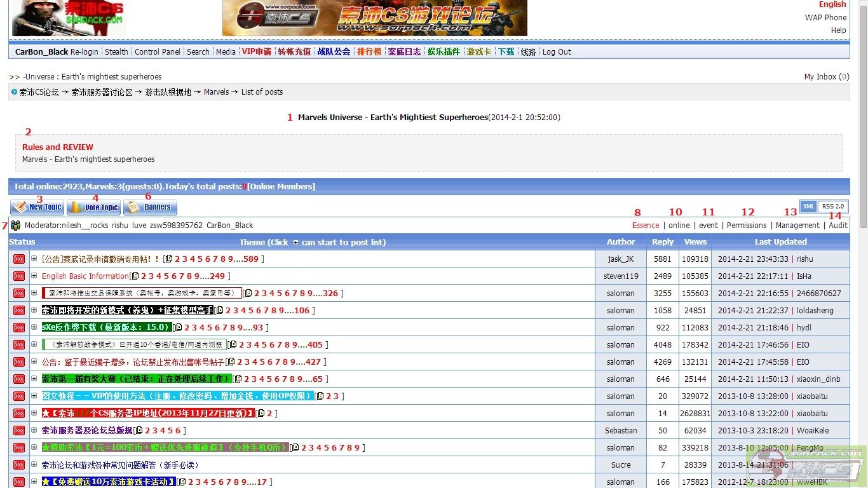Go to page 589 of first thread

(250, 259)
